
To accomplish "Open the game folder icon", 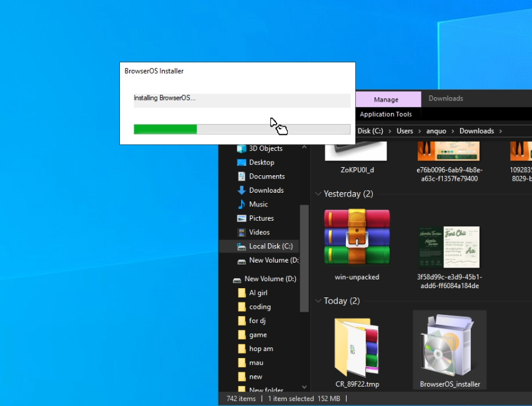I will (242, 335).
